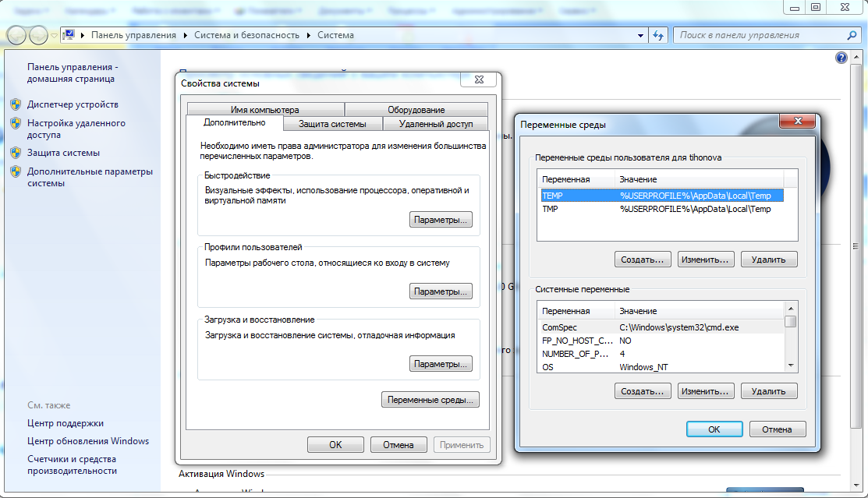Click the magnifier icon in the search box
868x498 pixels.
tap(852, 36)
